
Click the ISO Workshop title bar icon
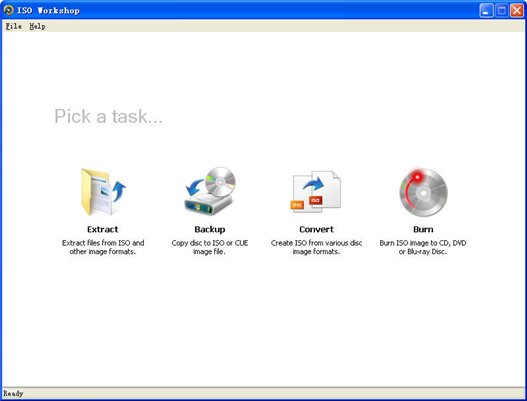click(8, 10)
